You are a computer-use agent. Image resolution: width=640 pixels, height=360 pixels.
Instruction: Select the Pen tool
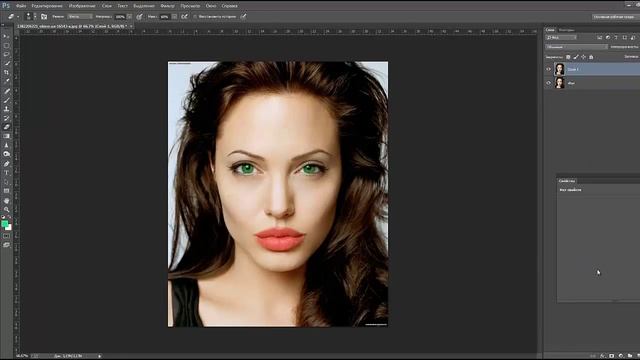tap(7, 164)
